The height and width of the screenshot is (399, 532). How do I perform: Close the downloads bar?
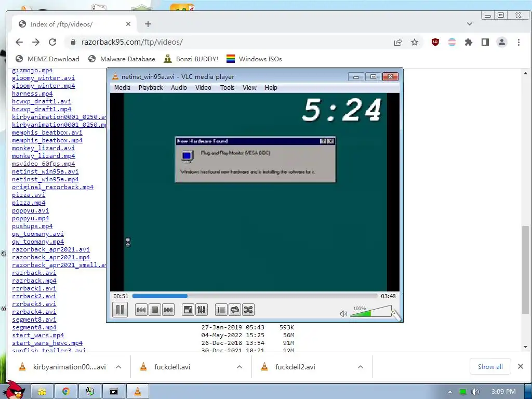(x=521, y=366)
